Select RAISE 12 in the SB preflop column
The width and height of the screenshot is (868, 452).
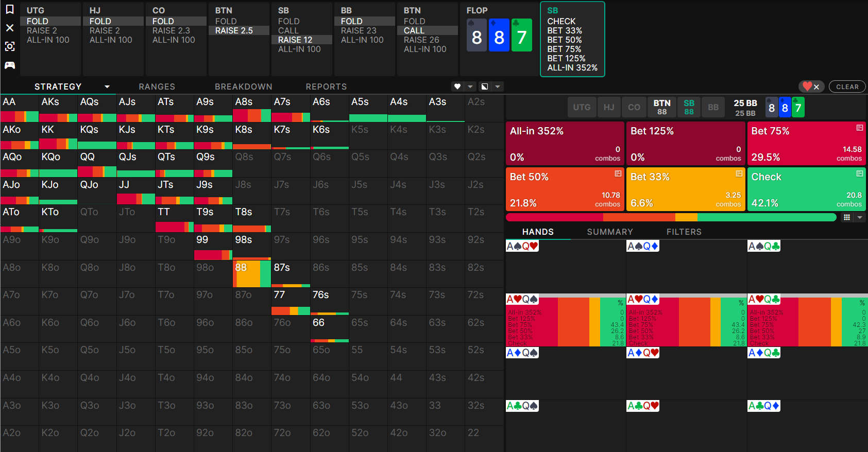(302, 40)
